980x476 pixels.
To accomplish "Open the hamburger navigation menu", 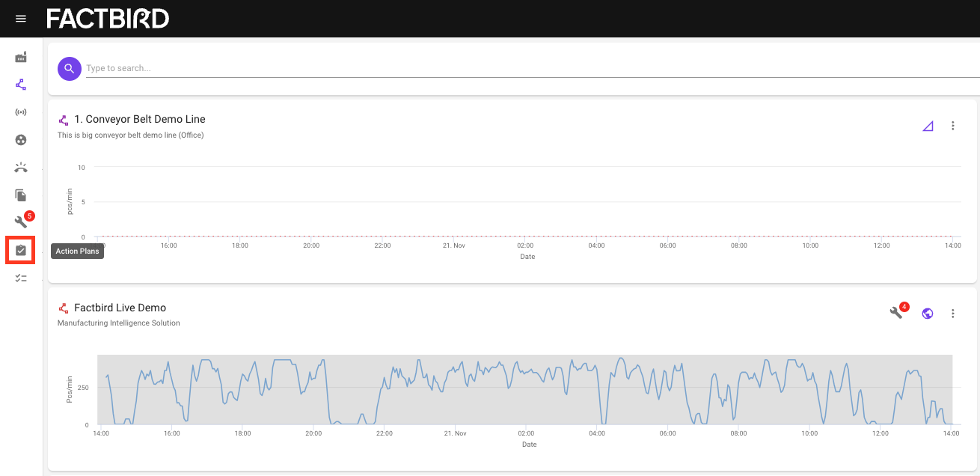I will [x=21, y=19].
